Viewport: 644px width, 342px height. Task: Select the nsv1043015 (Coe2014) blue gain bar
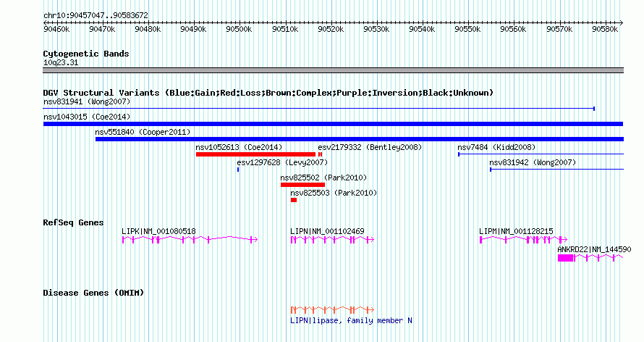tap(333, 124)
